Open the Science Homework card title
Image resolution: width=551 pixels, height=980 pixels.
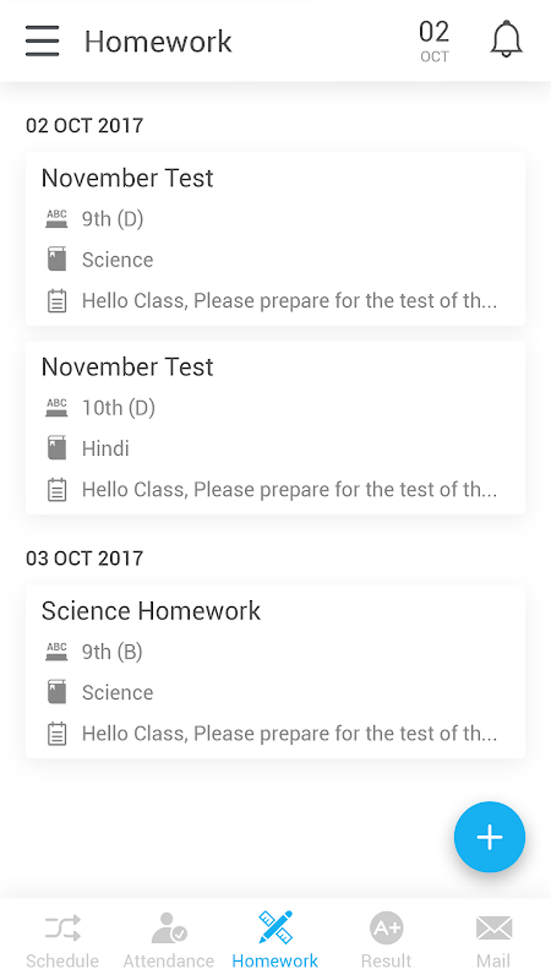[x=151, y=611]
